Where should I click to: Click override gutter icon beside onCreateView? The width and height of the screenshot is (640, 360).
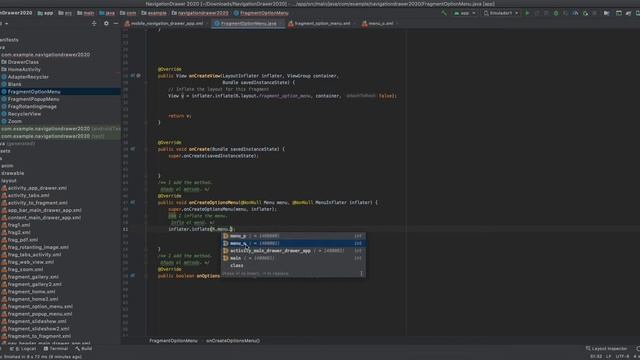(133, 76)
